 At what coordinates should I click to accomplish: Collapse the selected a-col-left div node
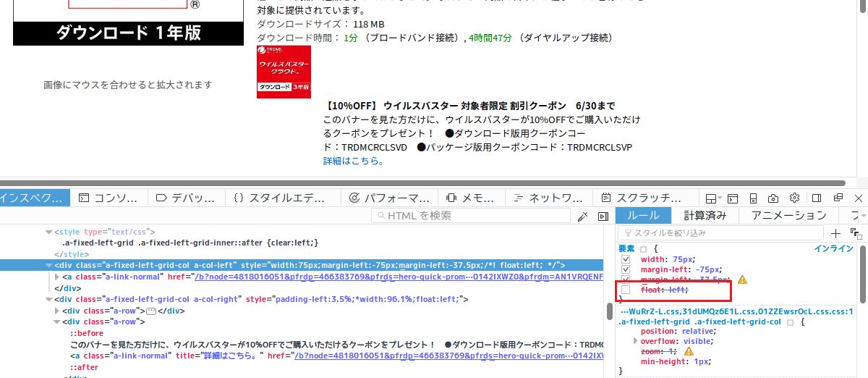[x=48, y=265]
